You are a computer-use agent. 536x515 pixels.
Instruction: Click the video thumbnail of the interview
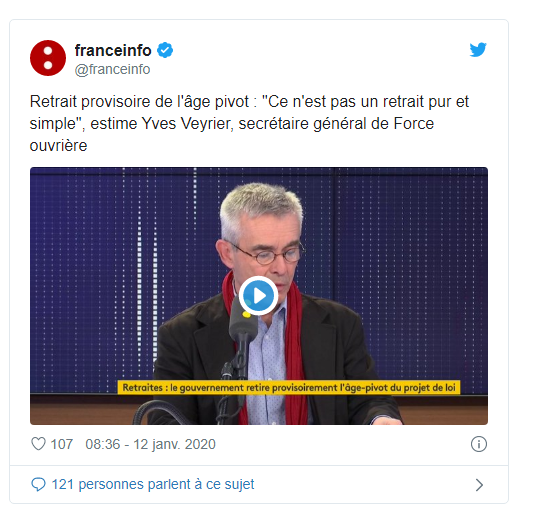tap(259, 296)
